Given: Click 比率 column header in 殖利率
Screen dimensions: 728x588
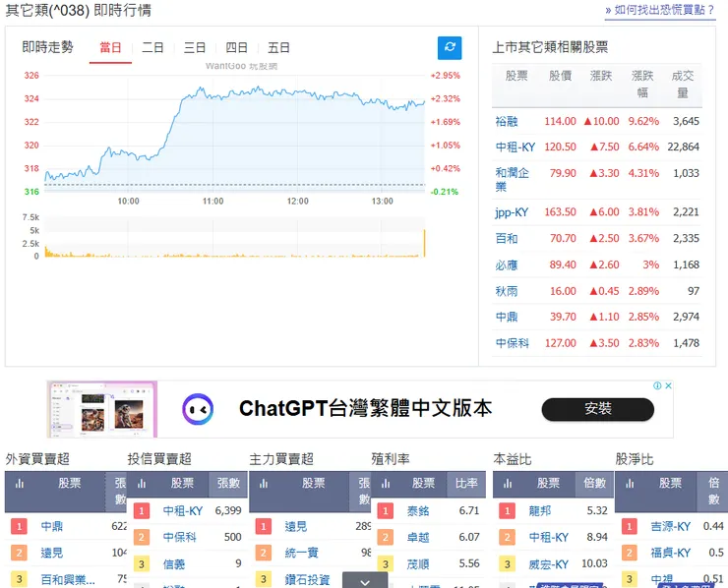Looking at the screenshot, I should pyautogui.click(x=466, y=484).
